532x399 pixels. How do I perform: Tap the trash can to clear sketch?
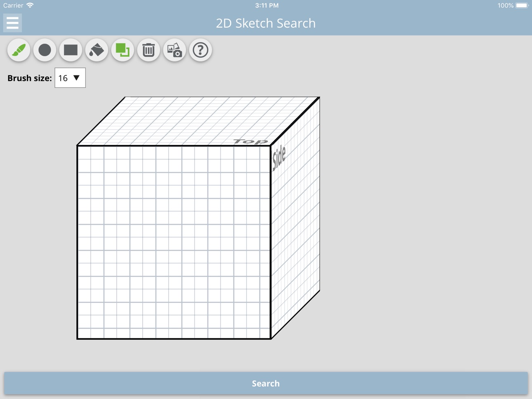148,50
